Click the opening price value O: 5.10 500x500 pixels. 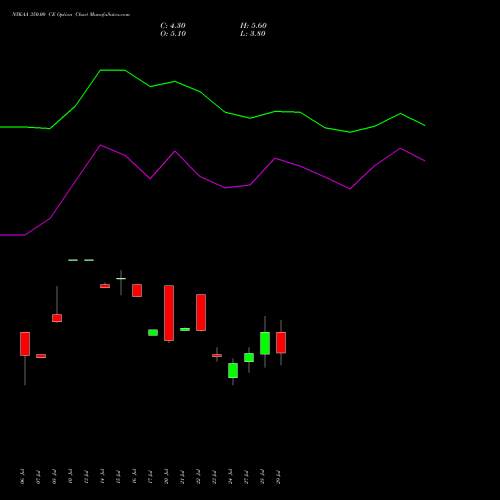[x=173, y=34]
